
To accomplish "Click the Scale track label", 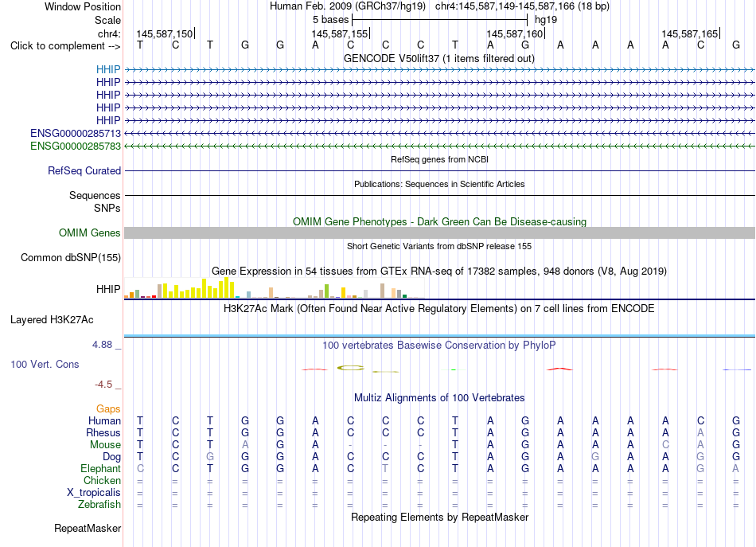I will pyautogui.click(x=107, y=20).
